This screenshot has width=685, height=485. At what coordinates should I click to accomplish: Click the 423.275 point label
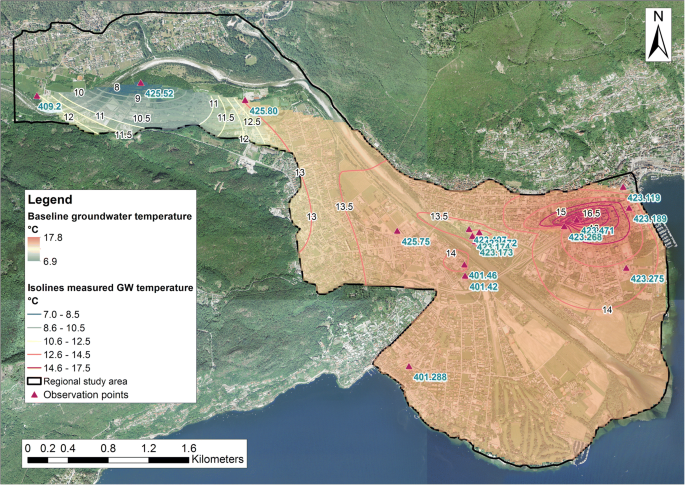pos(647,279)
